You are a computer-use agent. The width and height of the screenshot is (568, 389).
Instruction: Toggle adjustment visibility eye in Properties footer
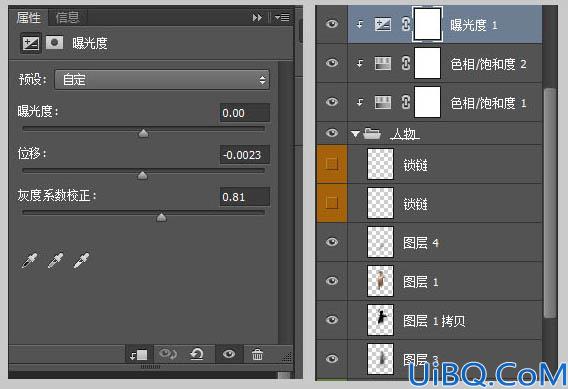(229, 354)
